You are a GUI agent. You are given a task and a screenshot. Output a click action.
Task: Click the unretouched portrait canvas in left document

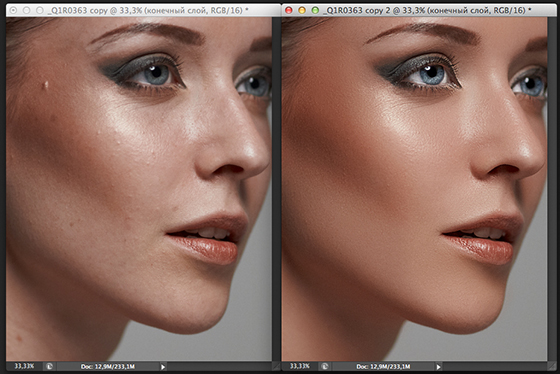click(x=139, y=189)
